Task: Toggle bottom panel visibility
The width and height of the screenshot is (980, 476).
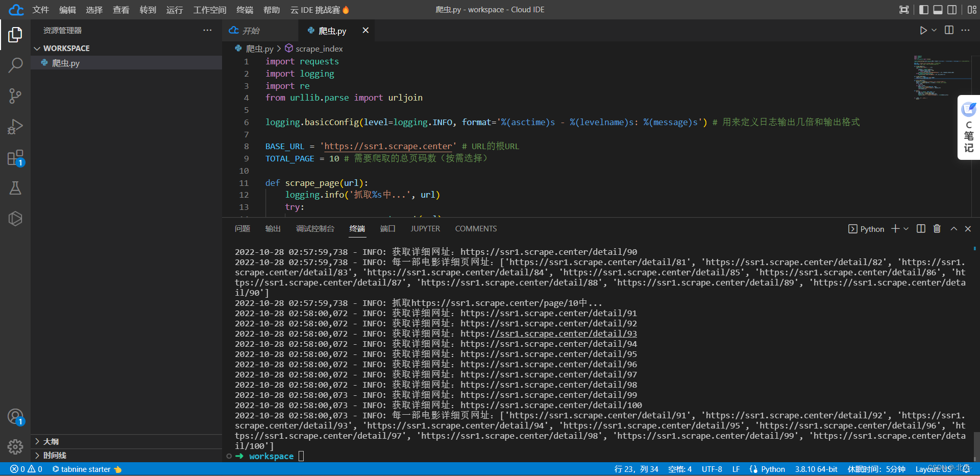Action: [x=938, y=10]
